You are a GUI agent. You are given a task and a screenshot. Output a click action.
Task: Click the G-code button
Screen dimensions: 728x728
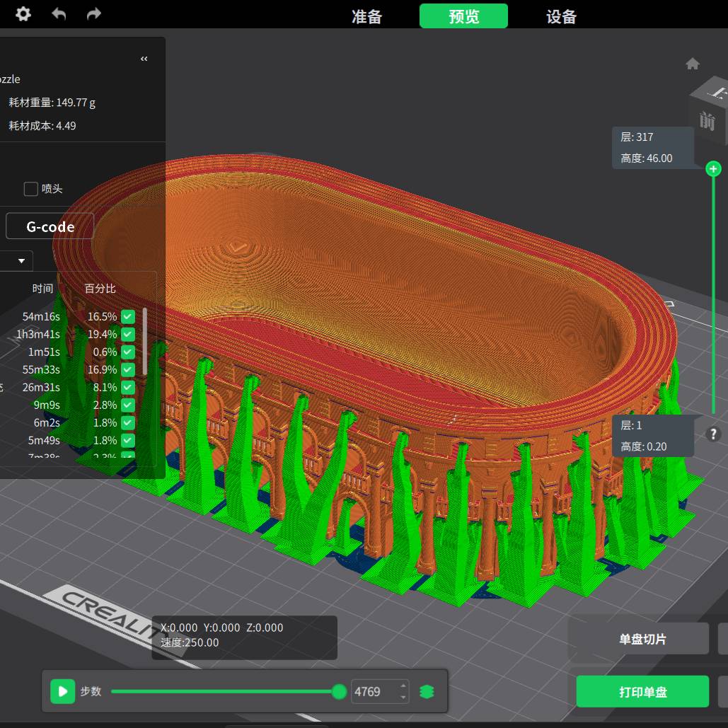coord(50,226)
